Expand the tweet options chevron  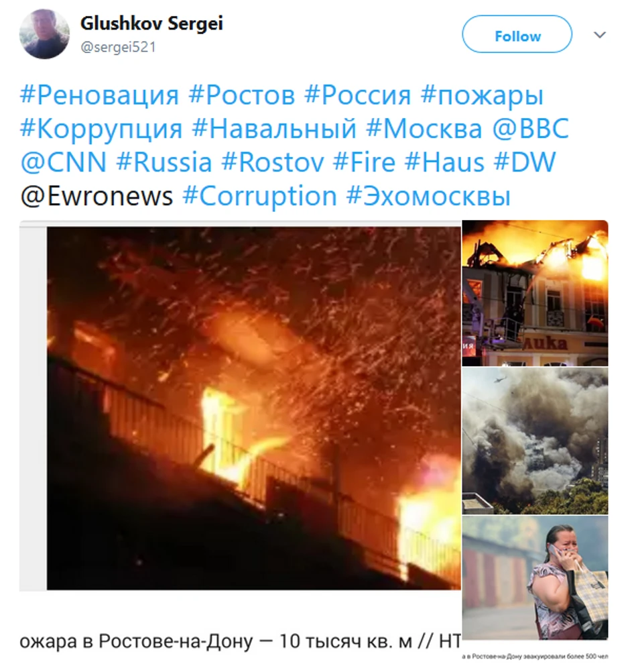(600, 35)
